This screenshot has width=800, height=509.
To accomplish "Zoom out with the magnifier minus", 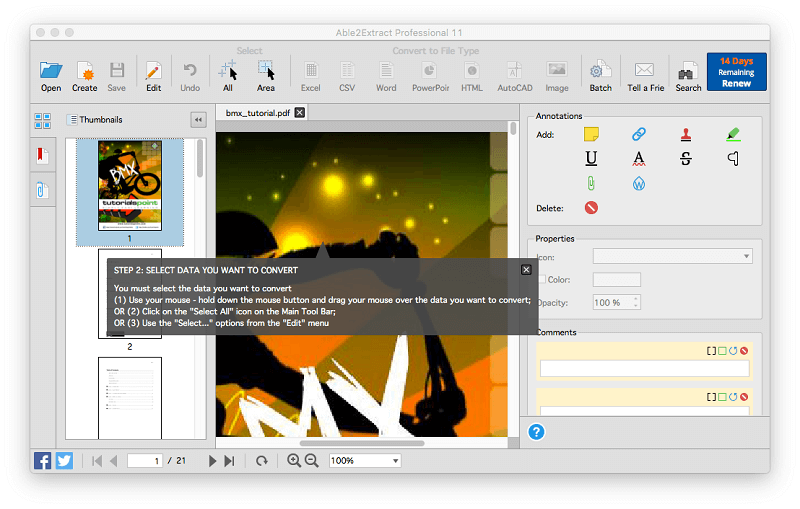I will point(311,461).
